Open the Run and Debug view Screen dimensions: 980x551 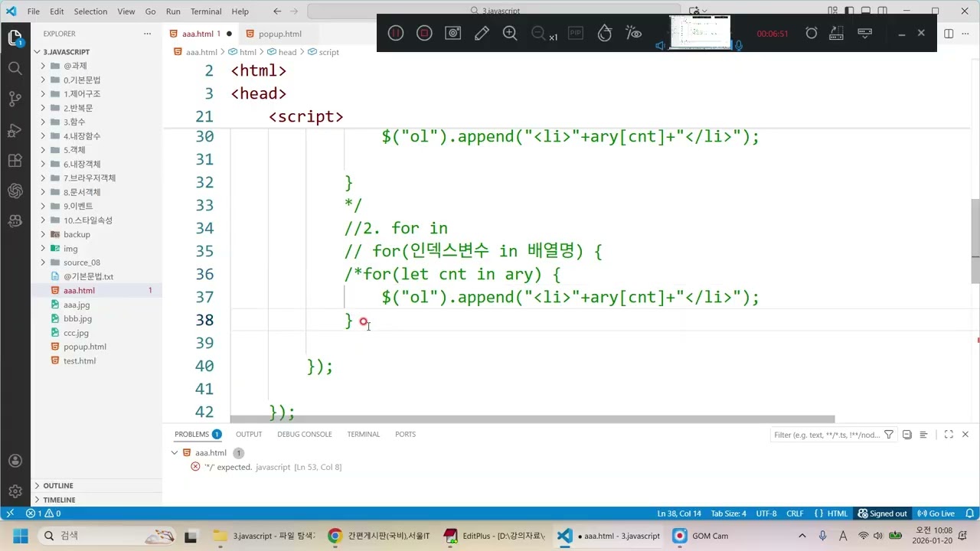click(15, 129)
